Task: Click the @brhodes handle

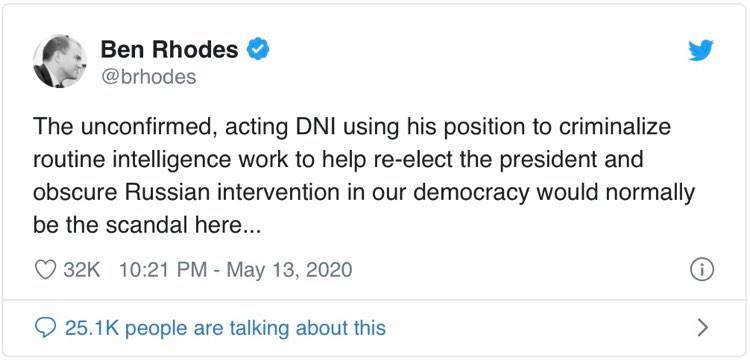Action: (x=148, y=77)
